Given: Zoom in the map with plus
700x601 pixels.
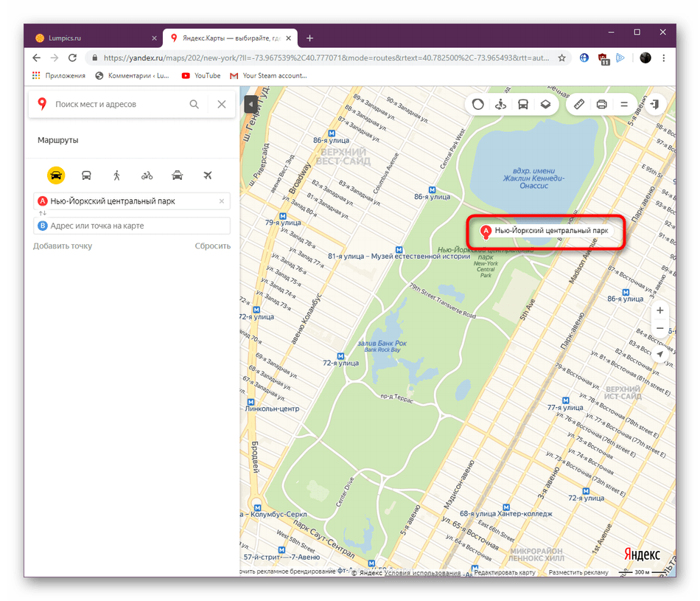Looking at the screenshot, I should (x=659, y=310).
